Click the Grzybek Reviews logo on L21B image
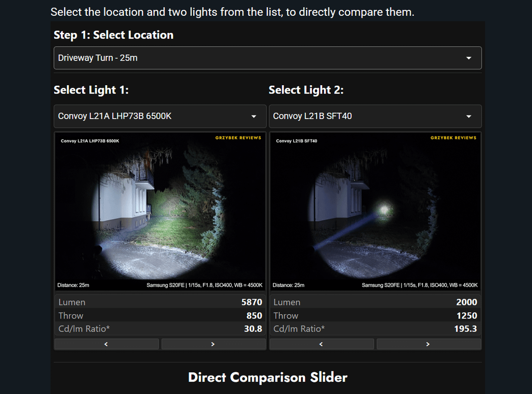This screenshot has height=394, width=532. tap(453, 138)
